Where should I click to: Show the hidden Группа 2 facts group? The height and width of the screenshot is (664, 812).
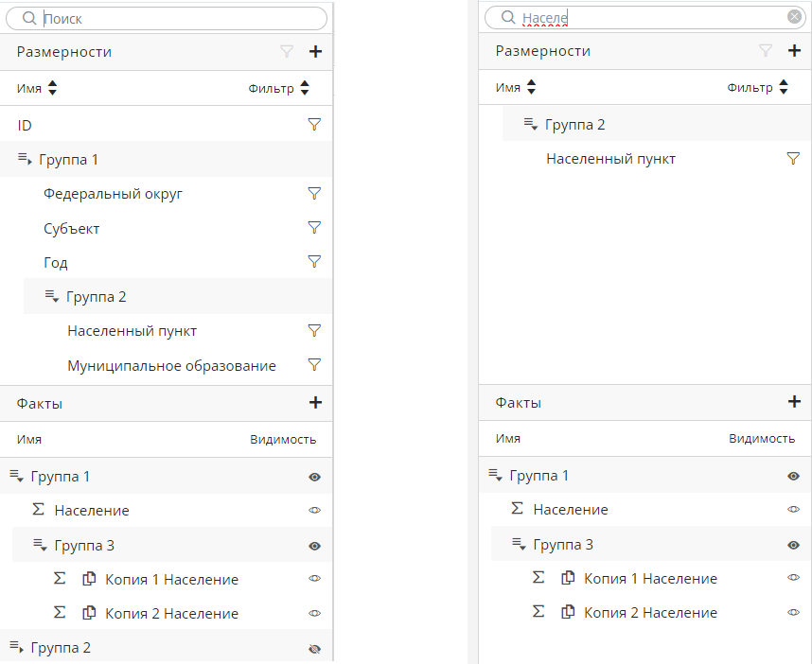[x=315, y=648]
